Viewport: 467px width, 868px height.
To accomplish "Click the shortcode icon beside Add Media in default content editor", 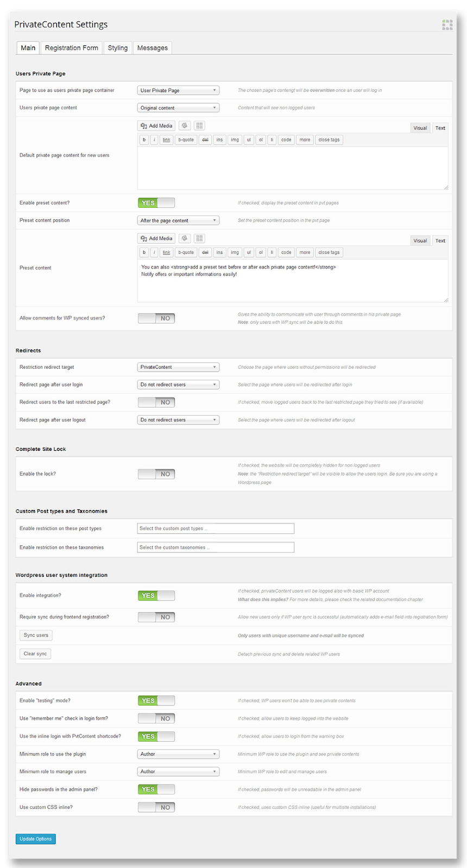I will (185, 125).
